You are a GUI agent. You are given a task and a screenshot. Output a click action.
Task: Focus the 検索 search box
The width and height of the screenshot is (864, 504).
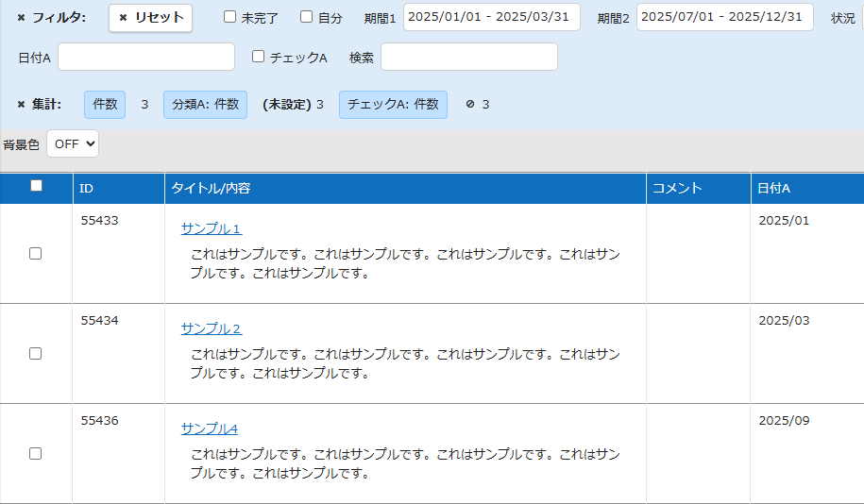tap(469, 57)
